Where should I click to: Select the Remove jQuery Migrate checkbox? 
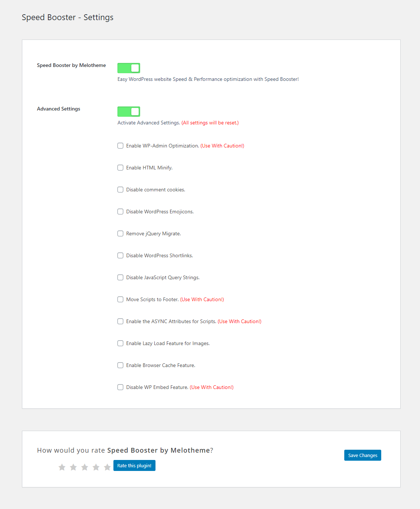(x=120, y=233)
